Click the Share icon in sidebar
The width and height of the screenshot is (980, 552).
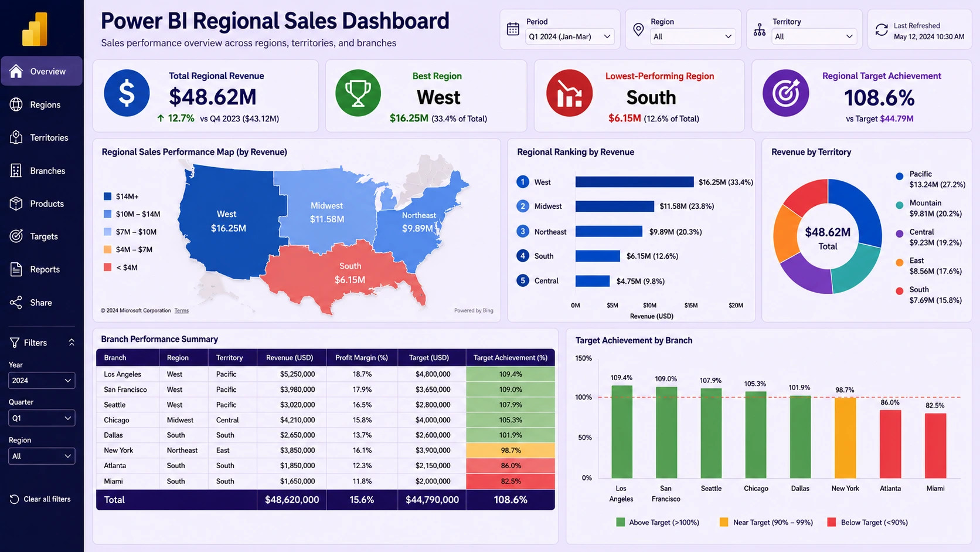click(16, 303)
